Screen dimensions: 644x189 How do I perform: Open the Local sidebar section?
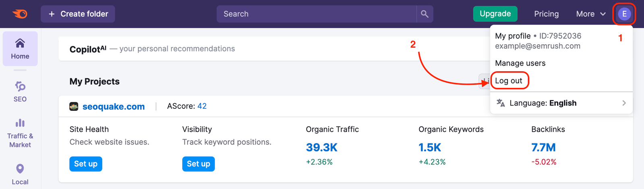click(x=20, y=174)
